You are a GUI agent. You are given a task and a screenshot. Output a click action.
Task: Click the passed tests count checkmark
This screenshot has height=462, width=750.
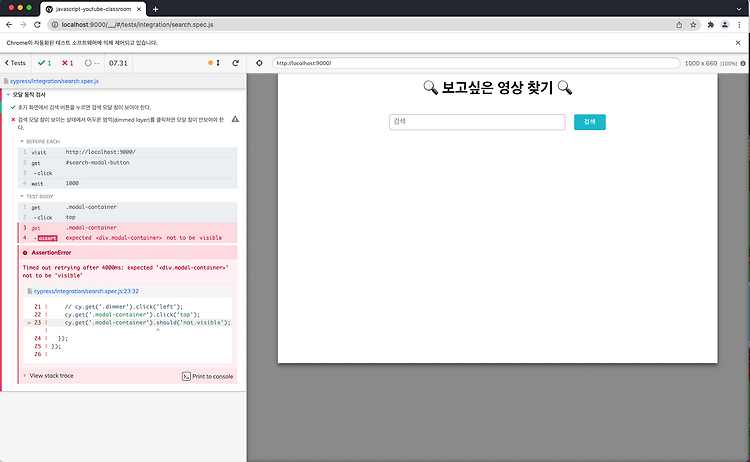click(44, 63)
